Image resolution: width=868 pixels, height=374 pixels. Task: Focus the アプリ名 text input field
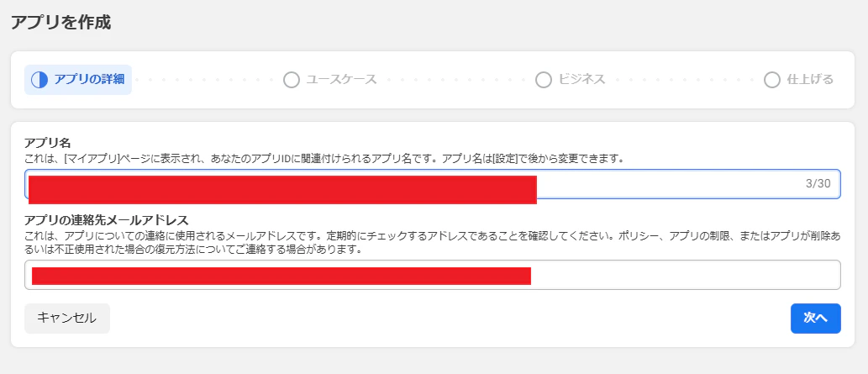(x=433, y=184)
